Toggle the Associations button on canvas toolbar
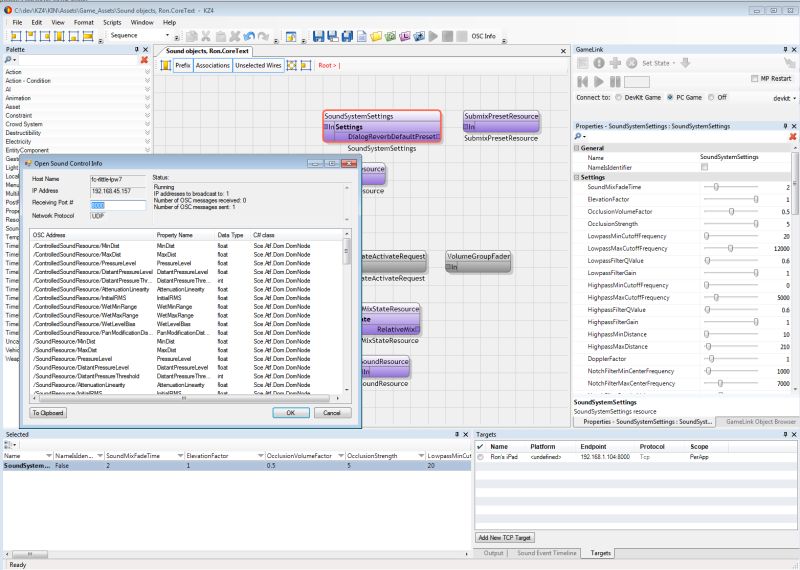The image size is (800, 570). pos(213,65)
